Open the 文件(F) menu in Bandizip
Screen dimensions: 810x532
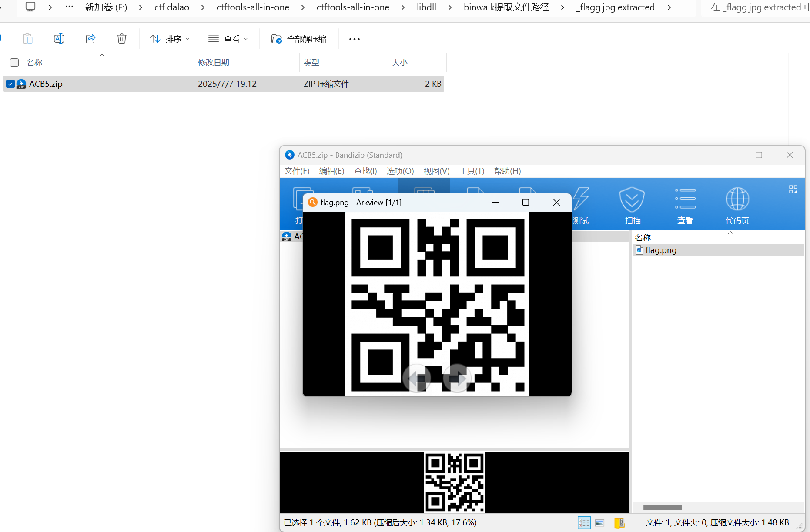click(x=297, y=171)
